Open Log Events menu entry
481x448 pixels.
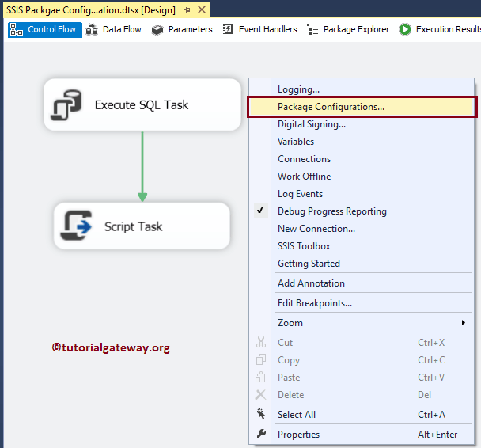pos(362,194)
